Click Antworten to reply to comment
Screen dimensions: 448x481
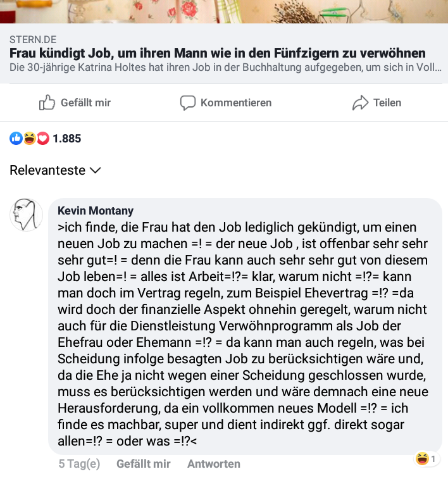click(214, 464)
